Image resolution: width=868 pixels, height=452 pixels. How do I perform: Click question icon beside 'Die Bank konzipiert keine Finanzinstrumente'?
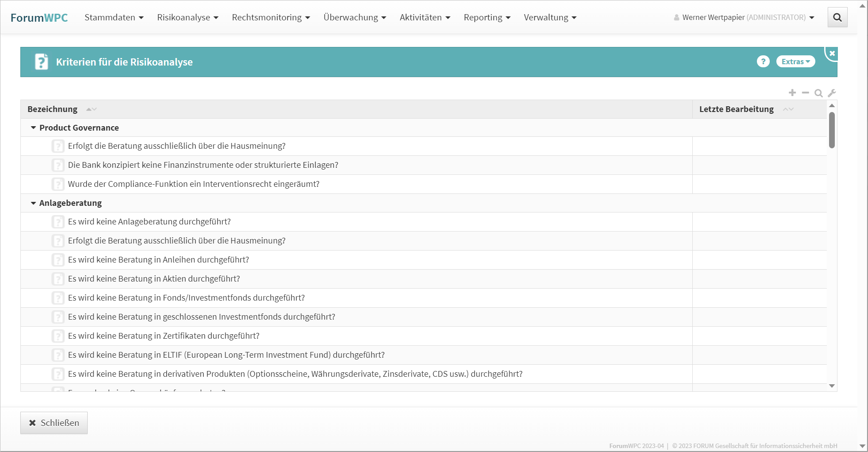coord(58,165)
